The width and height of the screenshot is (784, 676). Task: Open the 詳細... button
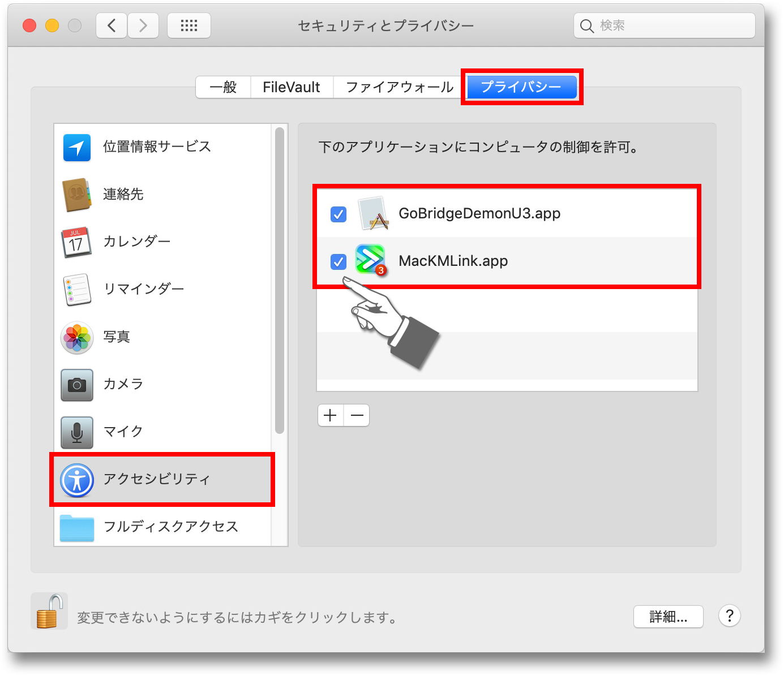669,617
